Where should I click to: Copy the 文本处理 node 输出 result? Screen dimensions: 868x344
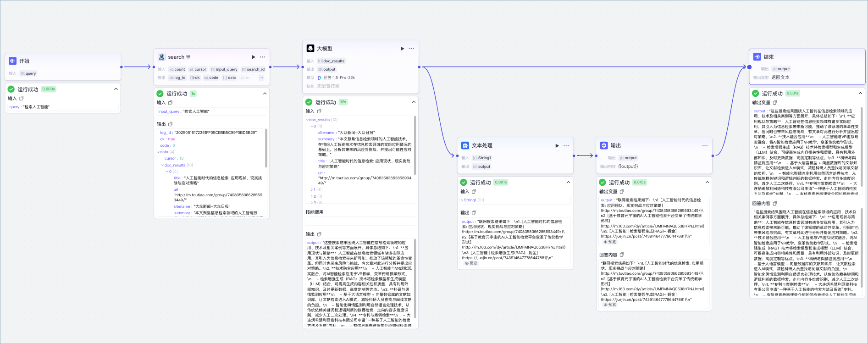(x=474, y=213)
